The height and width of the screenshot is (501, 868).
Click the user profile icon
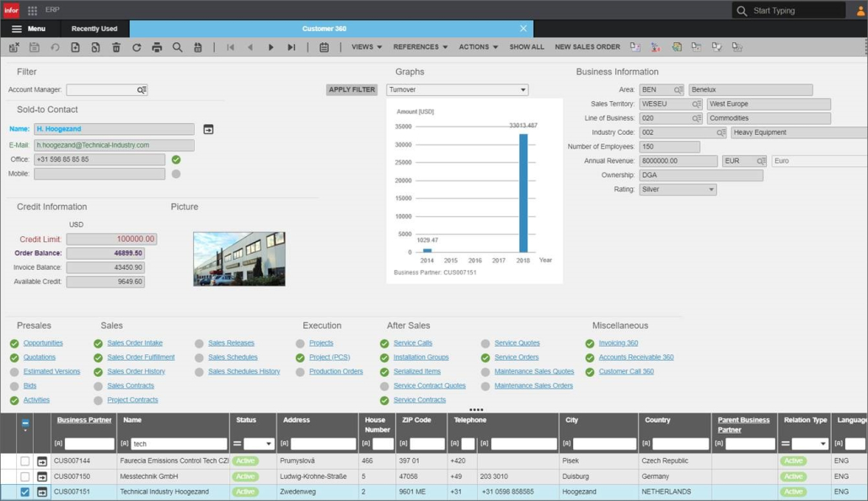coord(861,10)
